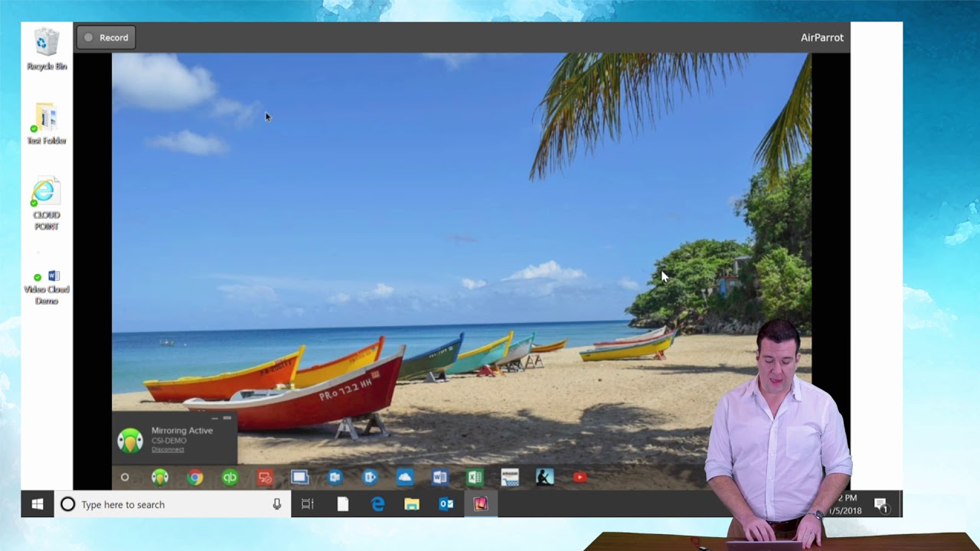980x551 pixels.
Task: Open the Recycle Bin desktop icon
Action: (47, 50)
